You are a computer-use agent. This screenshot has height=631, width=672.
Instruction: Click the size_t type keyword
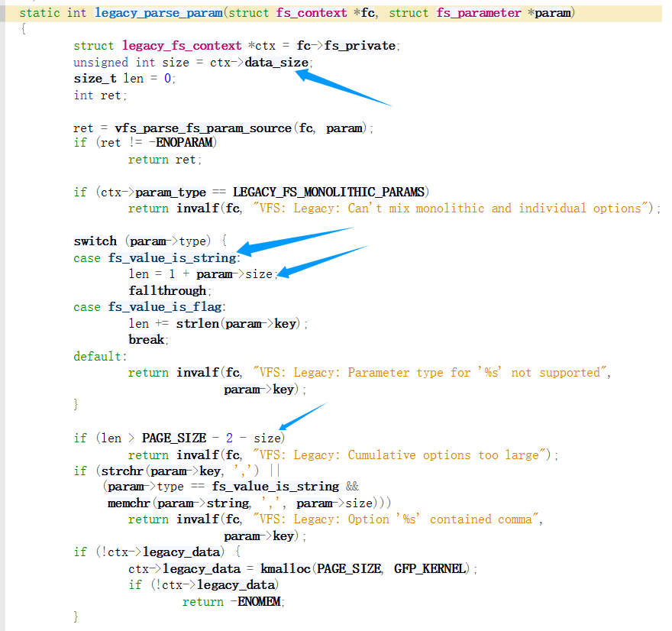pyautogui.click(x=95, y=79)
